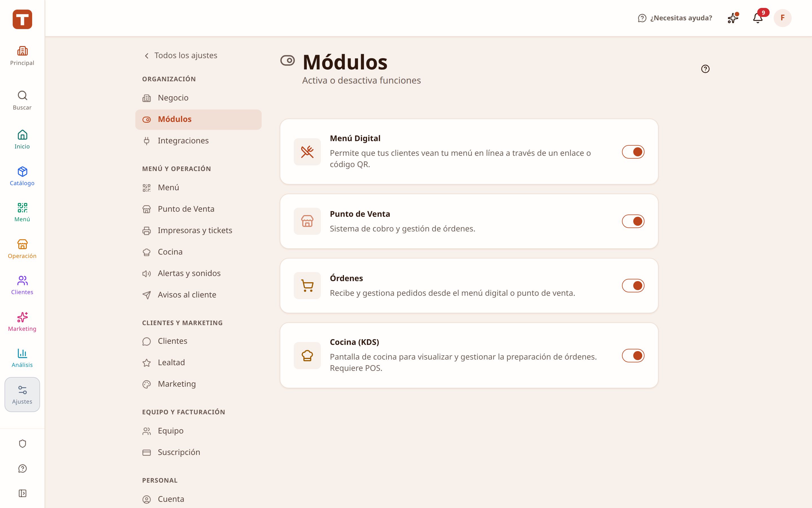
Task: Open the F user avatar
Action: [782, 18]
